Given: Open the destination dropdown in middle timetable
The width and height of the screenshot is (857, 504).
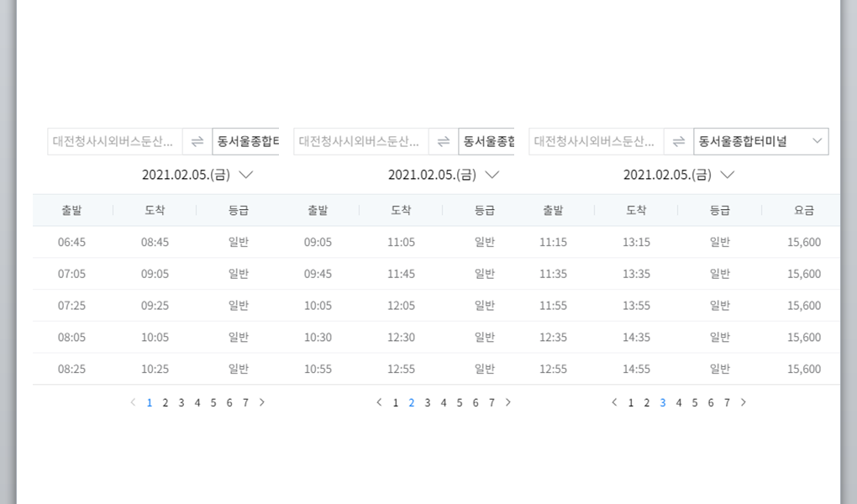Looking at the screenshot, I should [x=486, y=142].
